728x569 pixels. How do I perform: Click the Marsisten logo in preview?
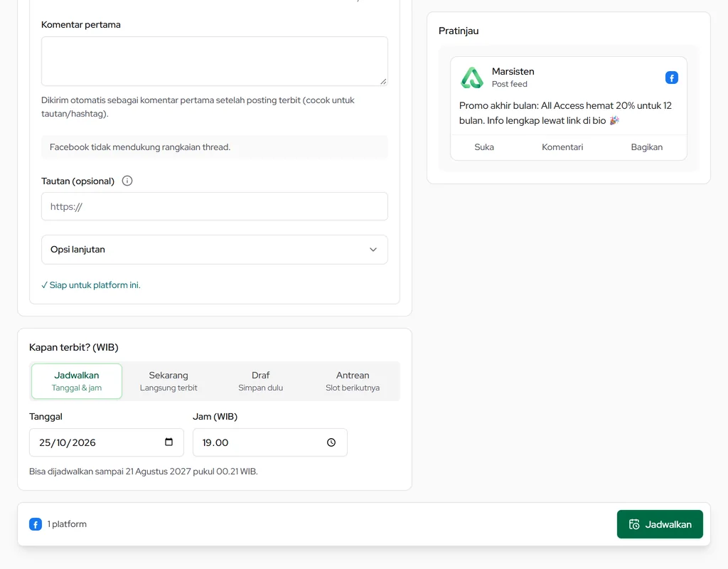point(472,78)
